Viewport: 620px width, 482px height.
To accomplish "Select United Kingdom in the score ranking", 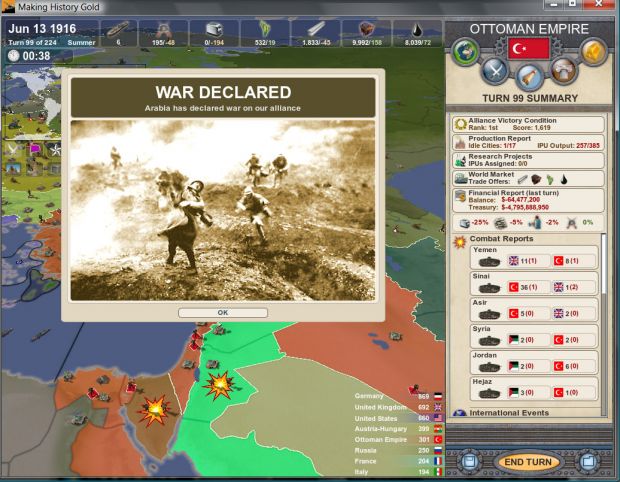I will coord(398,407).
